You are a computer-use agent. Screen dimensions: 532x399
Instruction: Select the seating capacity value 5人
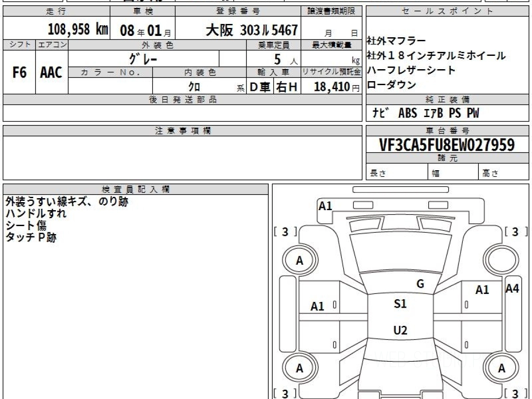pos(286,59)
